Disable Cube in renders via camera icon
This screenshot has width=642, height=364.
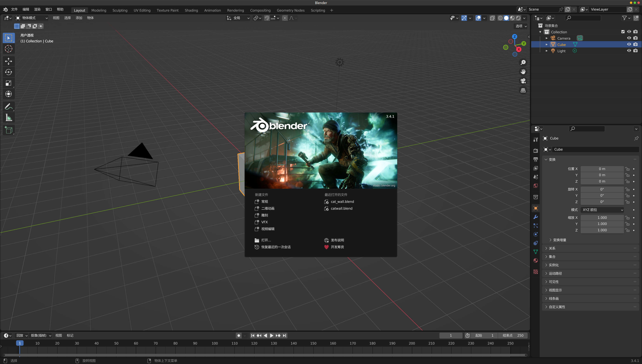click(636, 44)
